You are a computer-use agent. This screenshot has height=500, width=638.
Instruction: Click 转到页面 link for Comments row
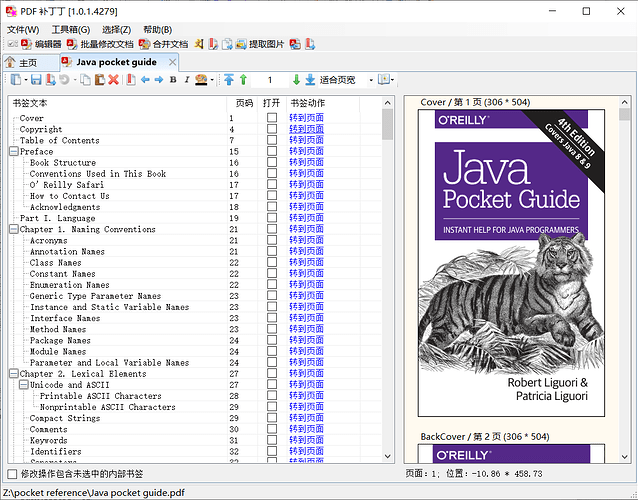(306, 429)
